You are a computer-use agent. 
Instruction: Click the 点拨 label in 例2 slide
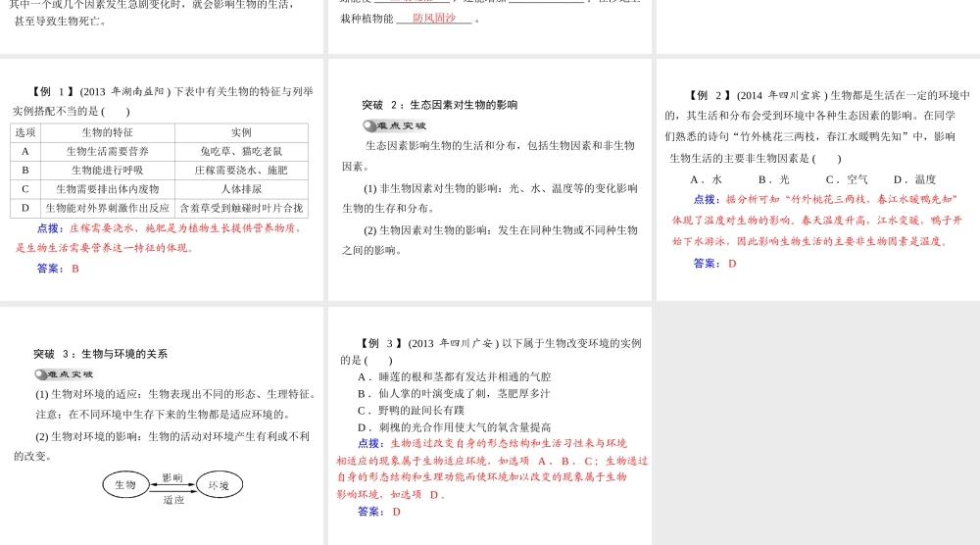point(707,199)
